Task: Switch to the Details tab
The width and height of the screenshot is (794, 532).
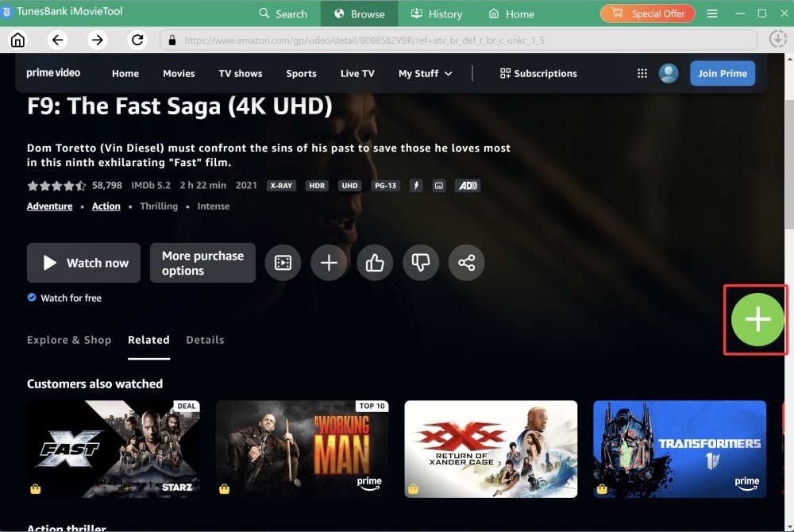Action: tap(205, 339)
